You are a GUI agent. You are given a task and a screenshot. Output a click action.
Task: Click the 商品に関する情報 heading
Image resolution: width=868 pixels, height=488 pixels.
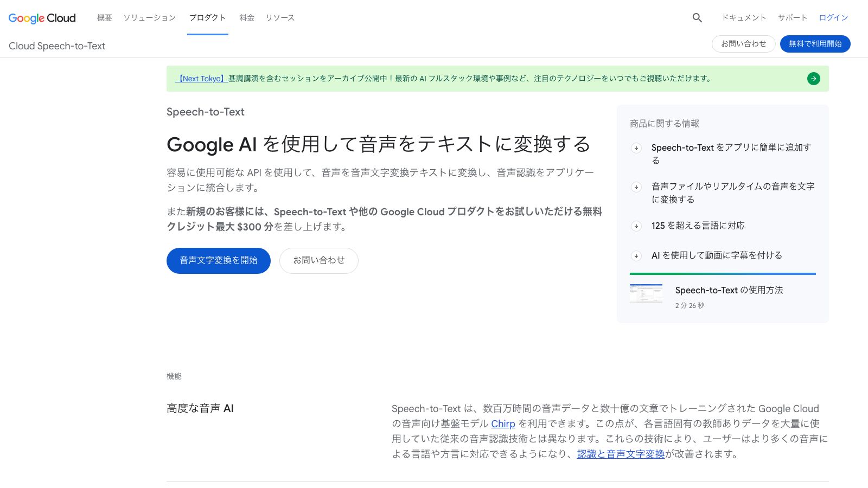point(665,124)
